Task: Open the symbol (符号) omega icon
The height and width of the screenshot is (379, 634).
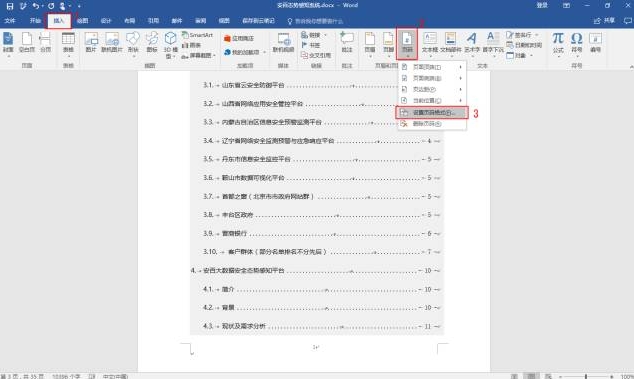Action: [577, 42]
